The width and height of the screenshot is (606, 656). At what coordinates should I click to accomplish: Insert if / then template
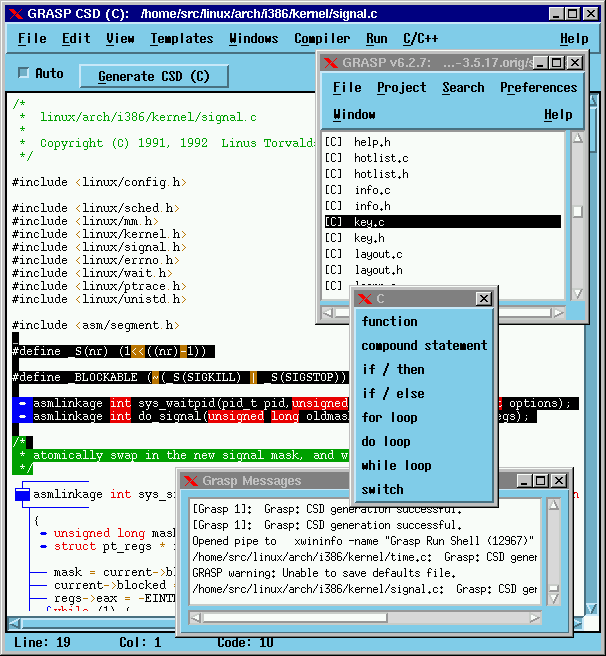[393, 369]
